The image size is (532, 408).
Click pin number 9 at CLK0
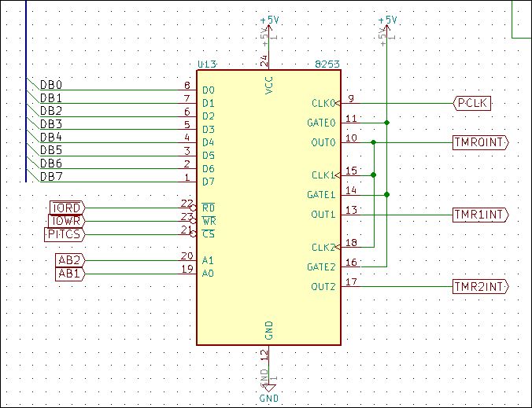pyautogui.click(x=351, y=98)
